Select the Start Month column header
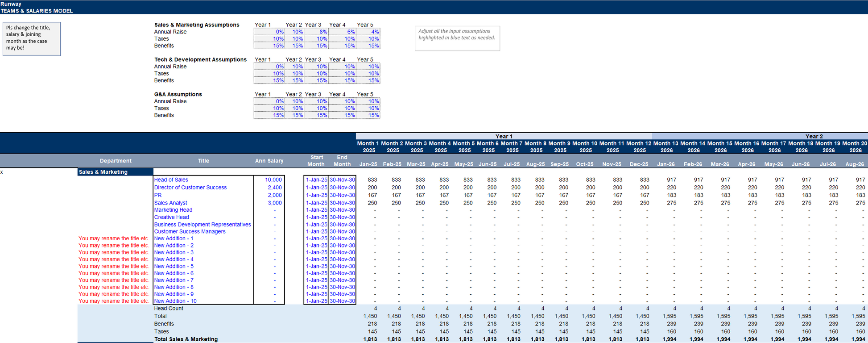Viewport: 868px width, 343px height. (316, 161)
